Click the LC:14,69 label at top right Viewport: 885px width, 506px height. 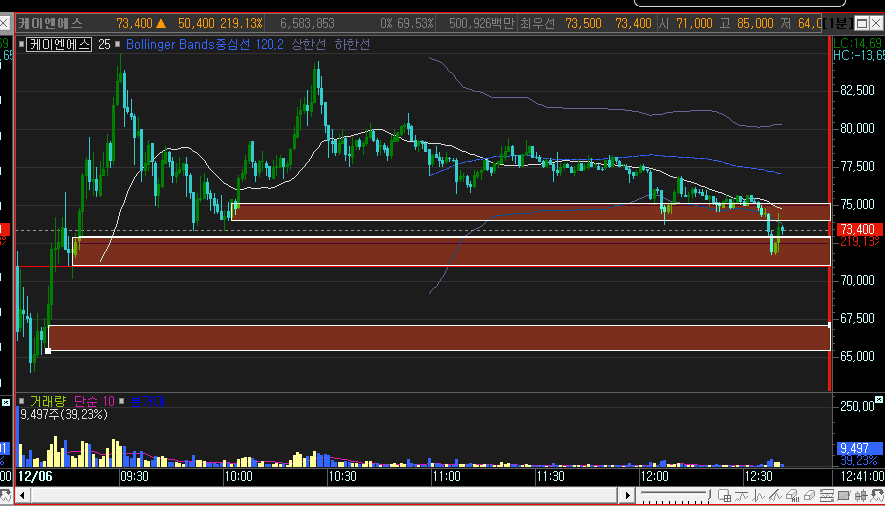coord(858,43)
